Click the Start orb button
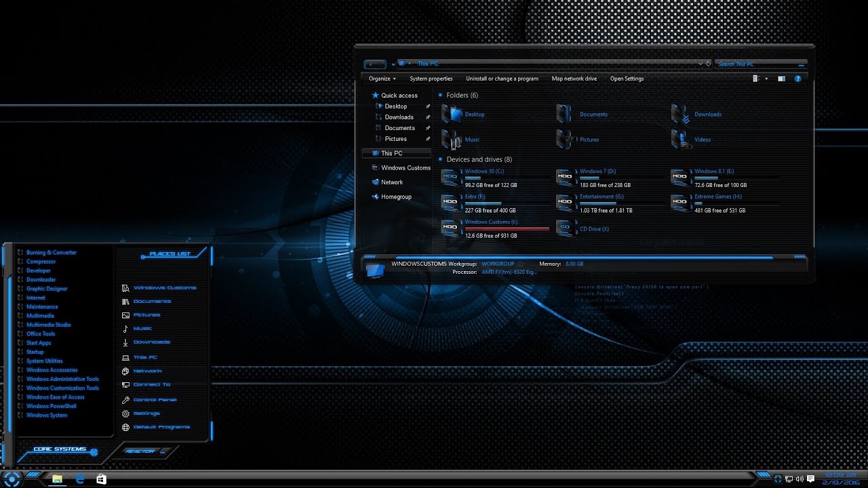This screenshot has height=488, width=868. (x=12, y=479)
